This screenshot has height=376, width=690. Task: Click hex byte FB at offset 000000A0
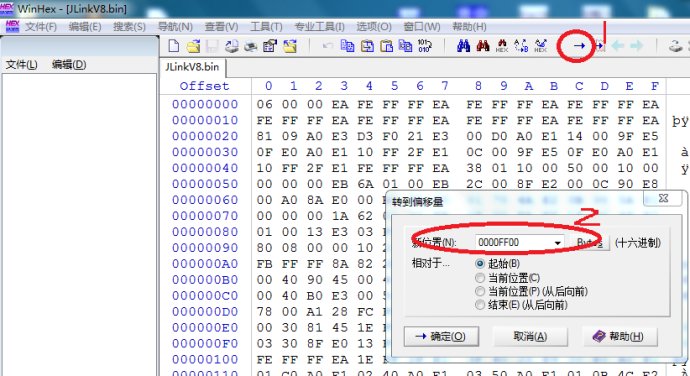tap(264, 264)
